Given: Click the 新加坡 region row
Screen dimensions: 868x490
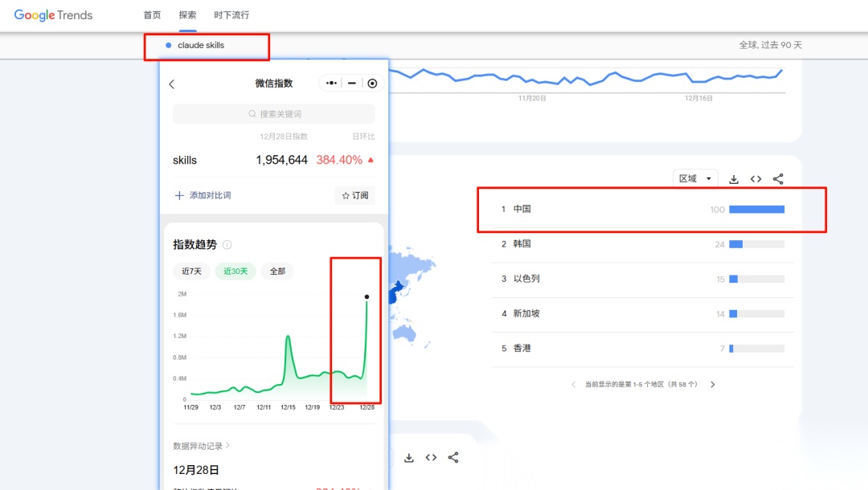Looking at the screenshot, I should point(643,313).
